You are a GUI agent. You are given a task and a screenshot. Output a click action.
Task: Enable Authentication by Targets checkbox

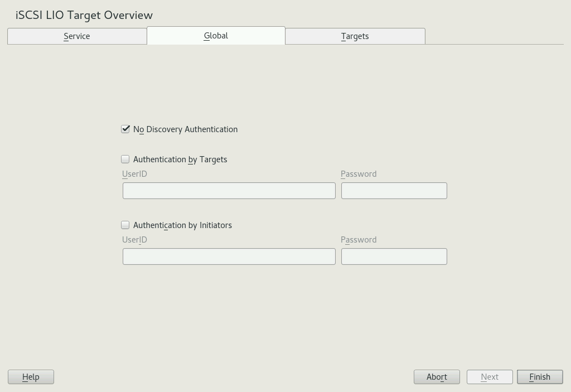click(x=125, y=159)
